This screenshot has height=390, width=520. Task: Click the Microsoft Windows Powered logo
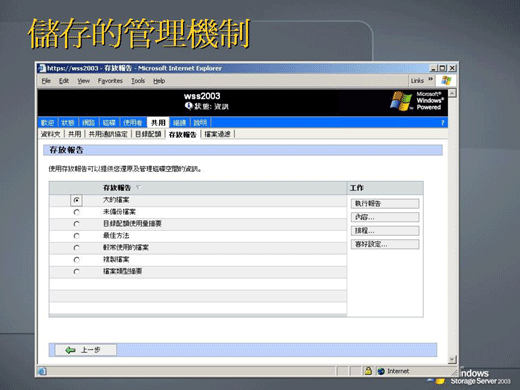417,101
